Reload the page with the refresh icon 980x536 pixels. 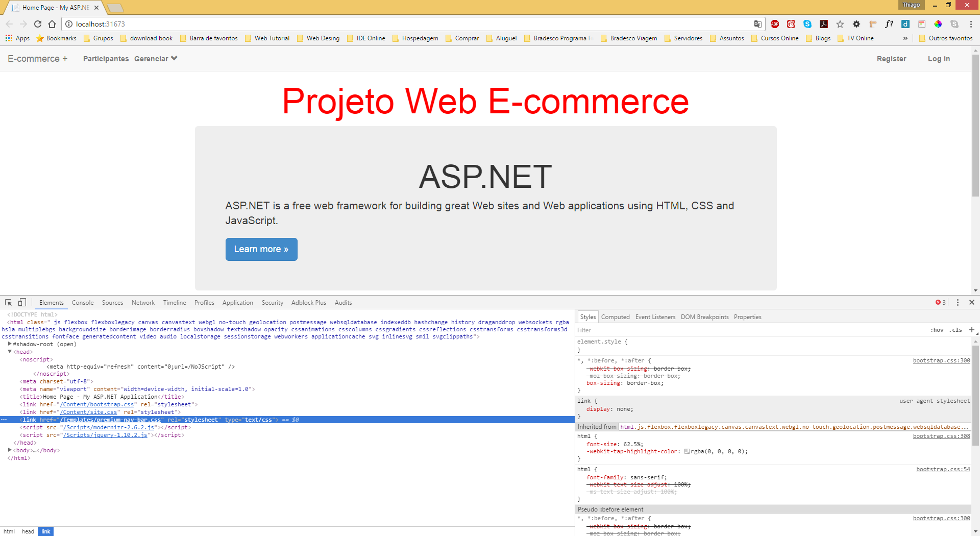click(x=38, y=24)
